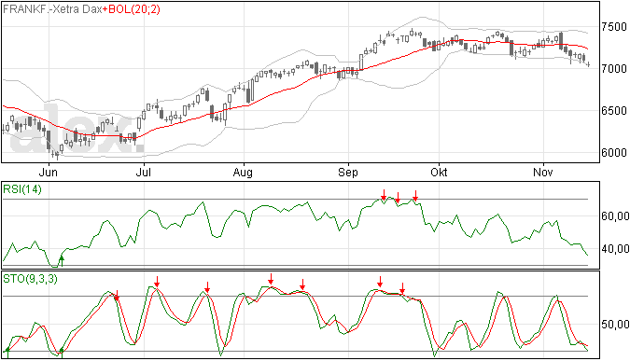Click the stochastic sell arrow at early July

[157, 282]
